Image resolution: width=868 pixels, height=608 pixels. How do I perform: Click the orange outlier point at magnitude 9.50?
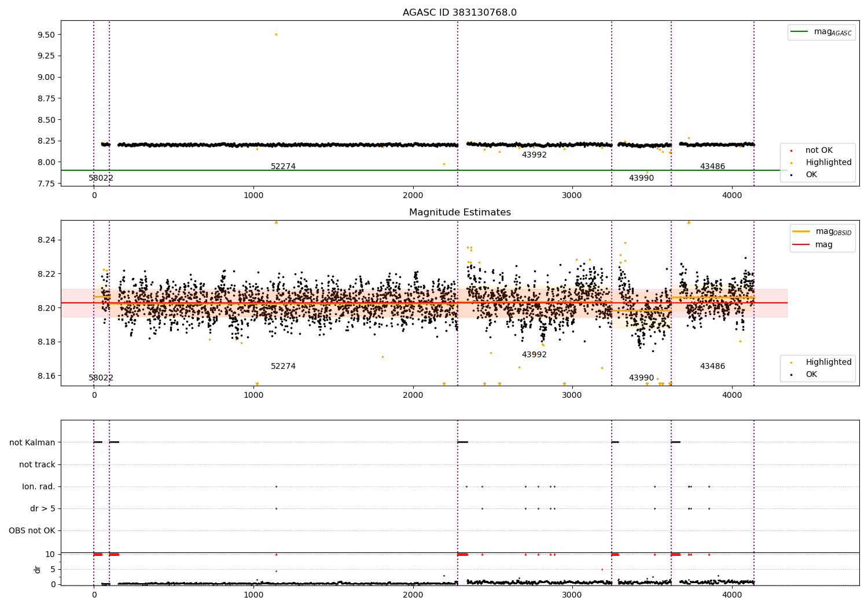pos(276,34)
